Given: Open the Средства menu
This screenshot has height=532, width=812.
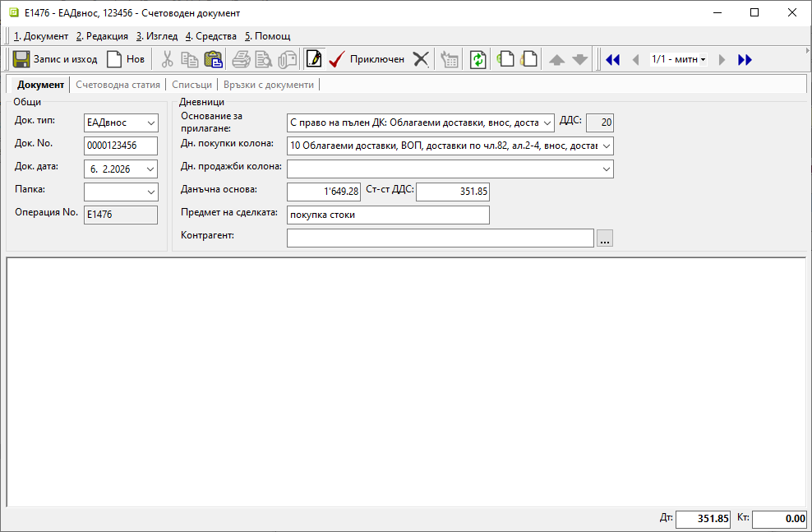Looking at the screenshot, I should point(211,36).
